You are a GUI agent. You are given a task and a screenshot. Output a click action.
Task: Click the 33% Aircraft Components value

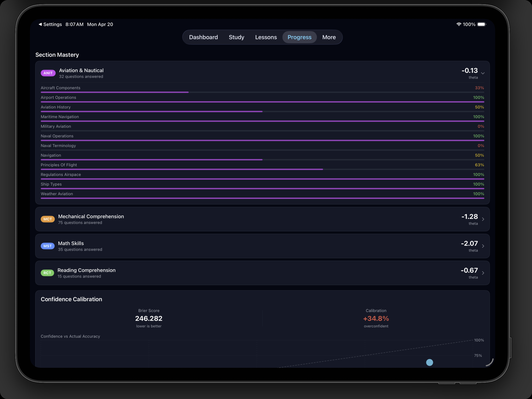tap(479, 88)
